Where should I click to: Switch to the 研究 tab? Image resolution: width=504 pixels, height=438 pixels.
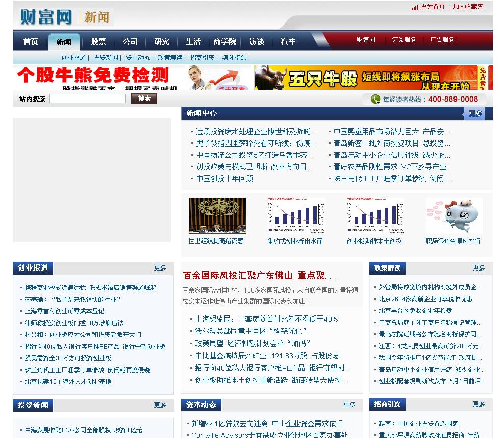click(x=162, y=41)
